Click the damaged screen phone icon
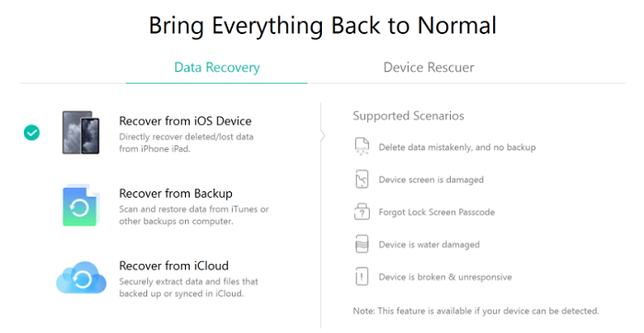The height and width of the screenshot is (333, 644). (362, 179)
